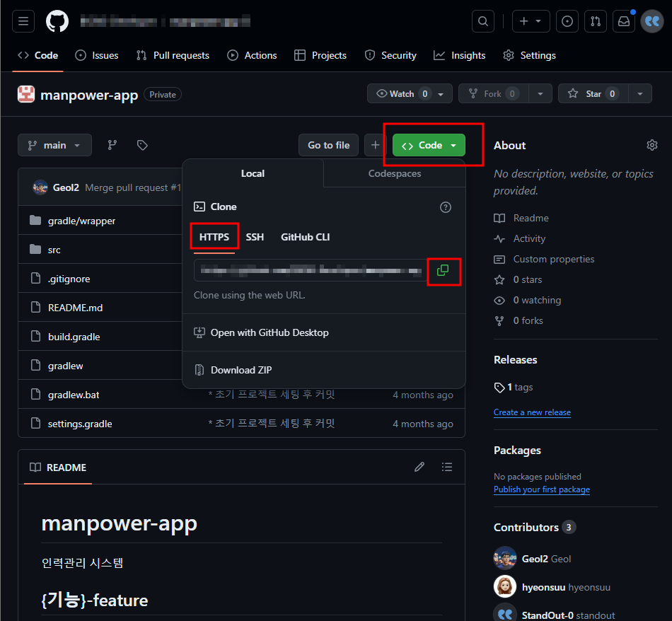
Task: Click the GitHub Octocat logo
Action: (57, 21)
